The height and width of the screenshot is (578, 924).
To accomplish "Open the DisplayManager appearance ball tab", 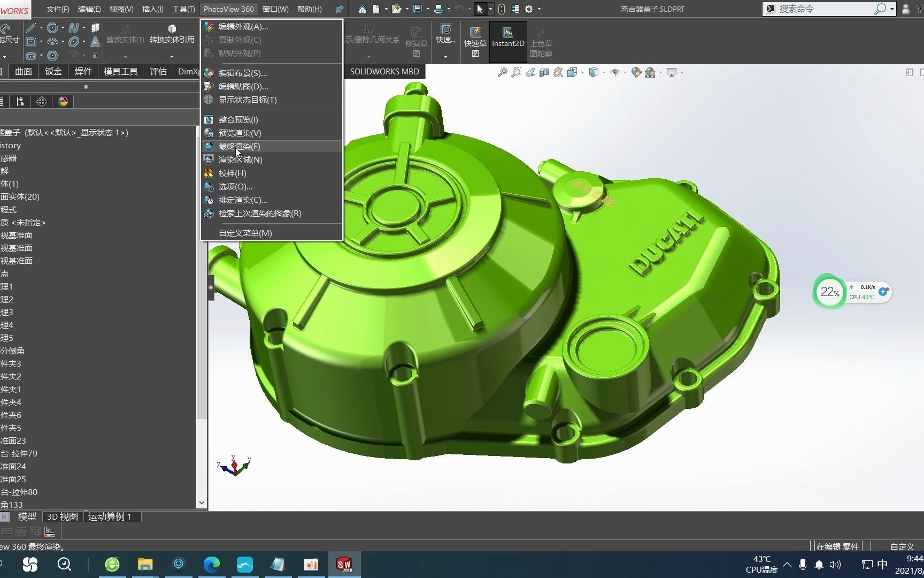I will click(x=63, y=102).
